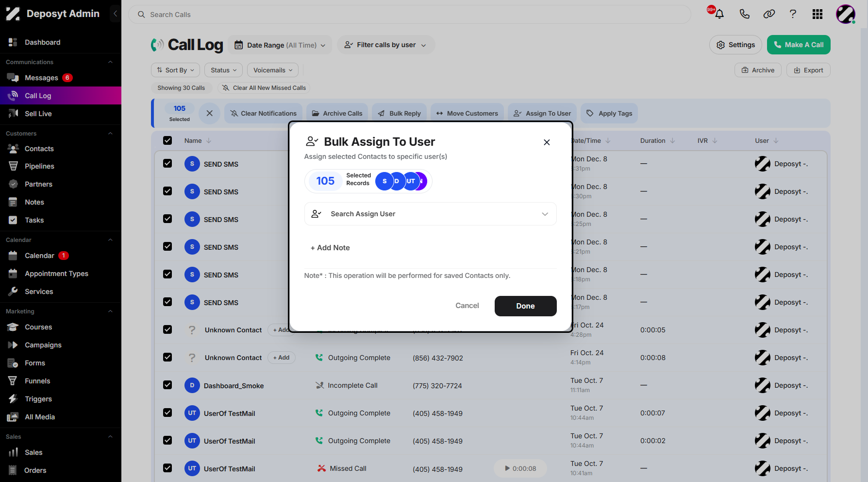This screenshot has width=868, height=482.
Task: Focus the Search Calls input field
Action: (x=410, y=15)
